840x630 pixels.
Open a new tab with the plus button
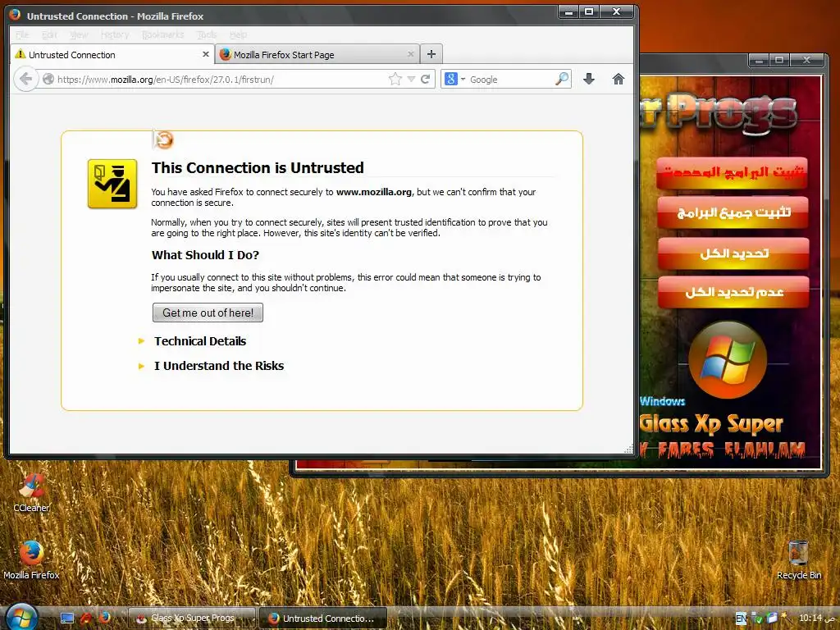431,53
